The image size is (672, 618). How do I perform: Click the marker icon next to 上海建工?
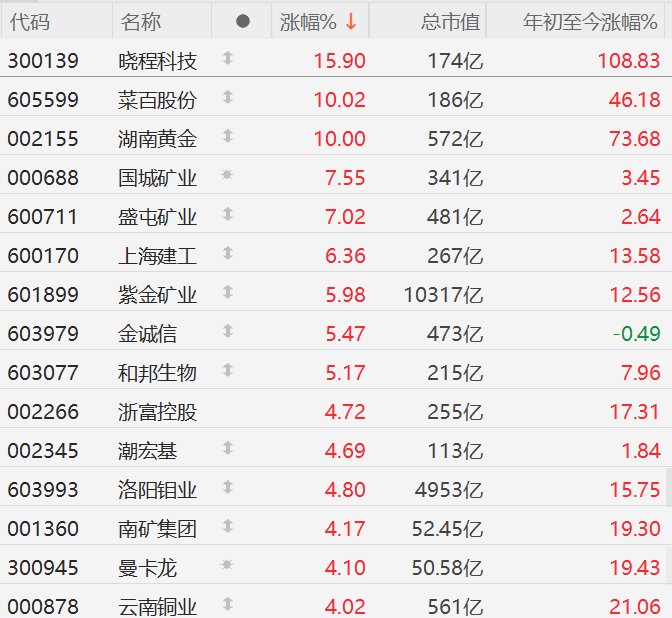(x=228, y=253)
